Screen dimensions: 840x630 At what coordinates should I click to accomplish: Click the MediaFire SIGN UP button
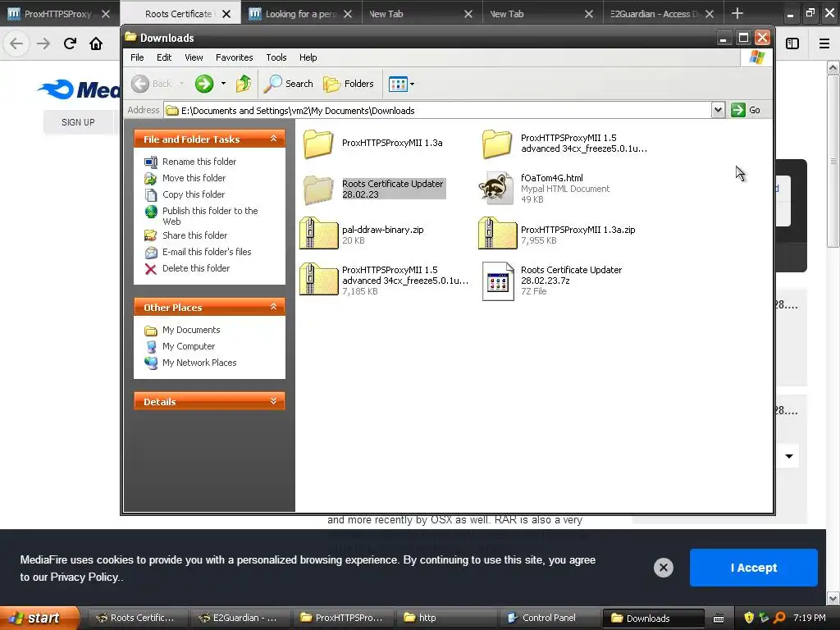[x=78, y=122]
